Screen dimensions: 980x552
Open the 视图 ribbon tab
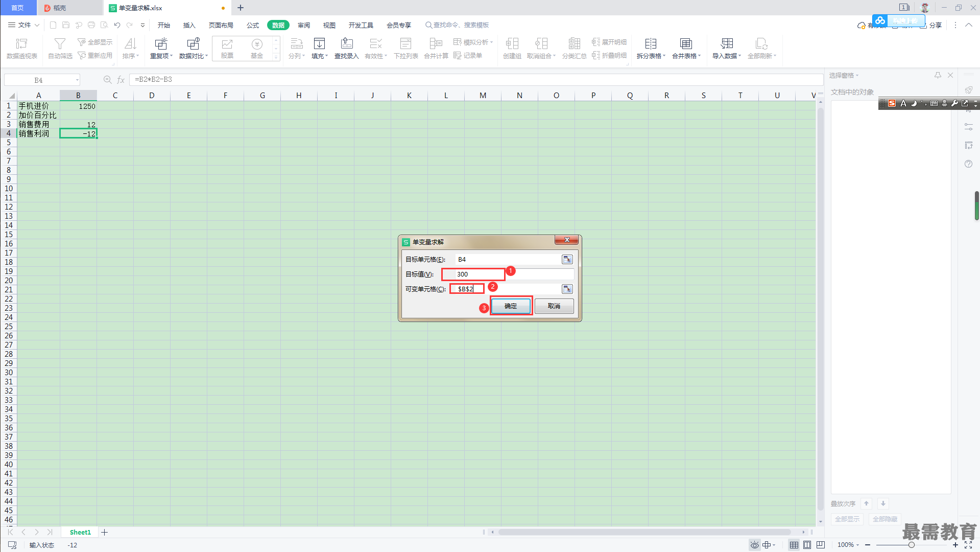[x=329, y=25]
